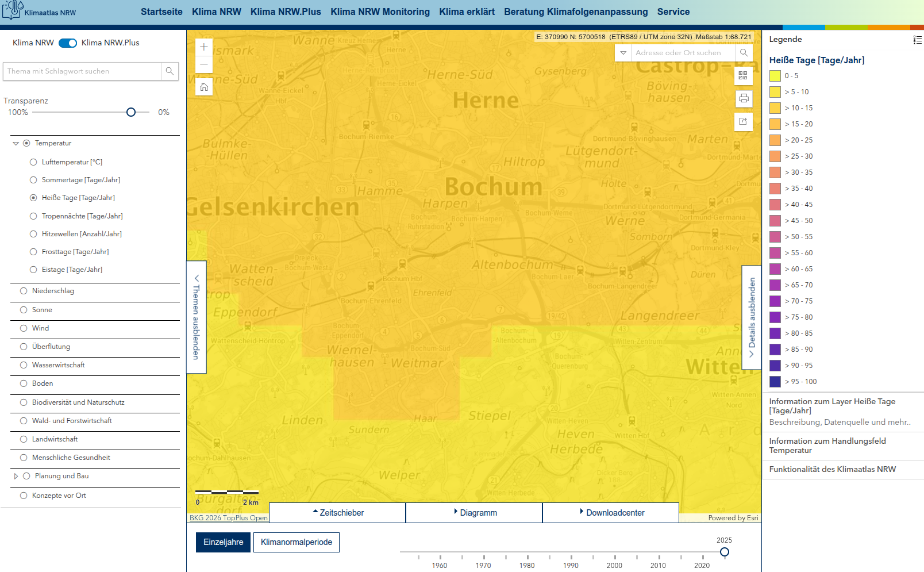Reset map to home extent

tap(204, 87)
